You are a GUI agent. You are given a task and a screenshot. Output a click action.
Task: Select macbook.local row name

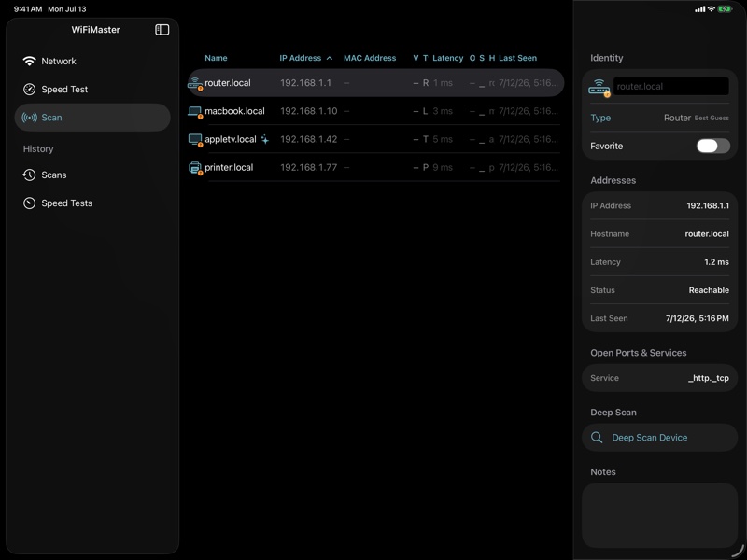(x=234, y=111)
